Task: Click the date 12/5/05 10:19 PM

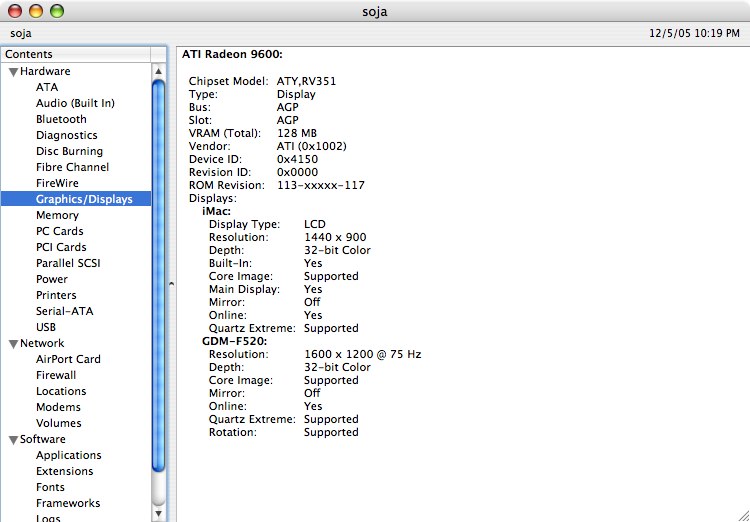Action: click(x=694, y=33)
